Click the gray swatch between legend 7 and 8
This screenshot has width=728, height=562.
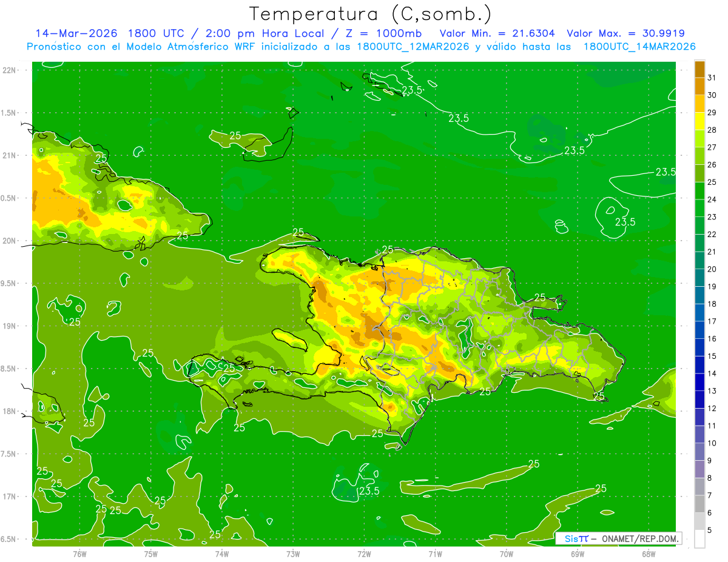pos(699,486)
